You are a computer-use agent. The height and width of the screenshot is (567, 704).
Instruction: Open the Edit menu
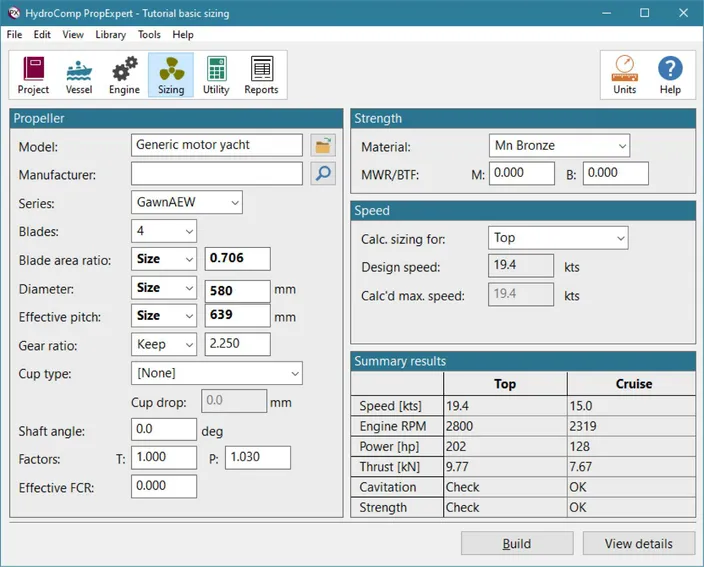point(42,35)
